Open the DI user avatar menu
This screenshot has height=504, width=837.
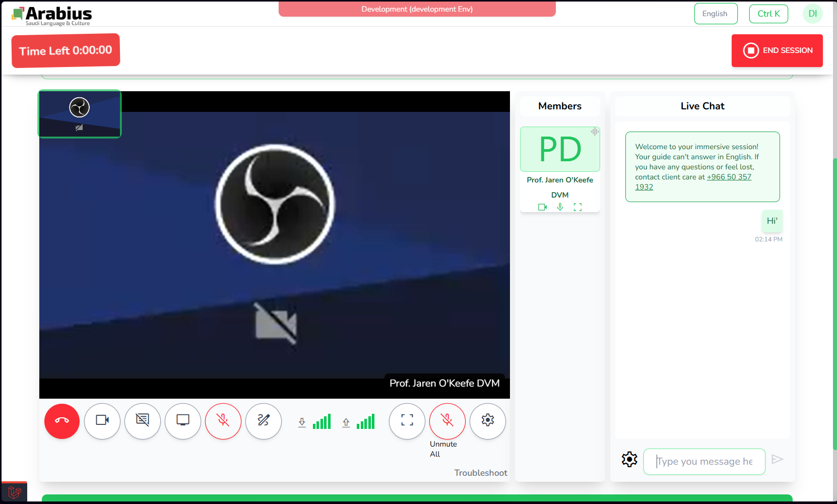(812, 14)
